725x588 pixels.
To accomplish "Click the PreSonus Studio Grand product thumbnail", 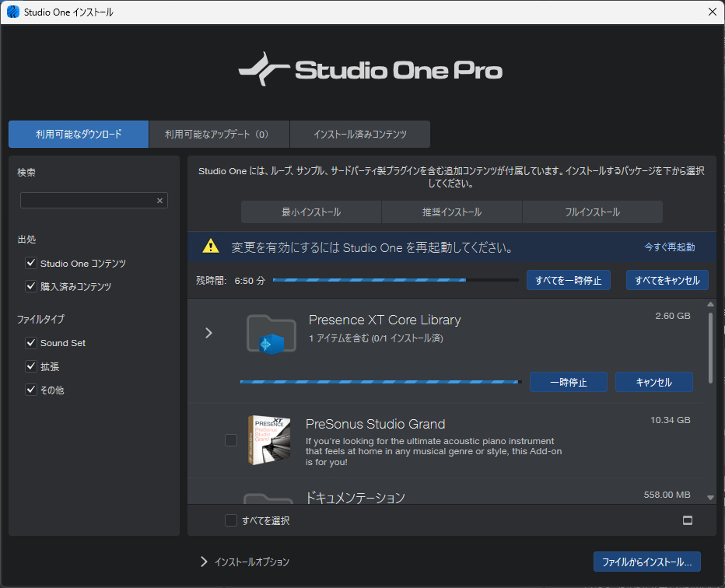I will tap(269, 440).
